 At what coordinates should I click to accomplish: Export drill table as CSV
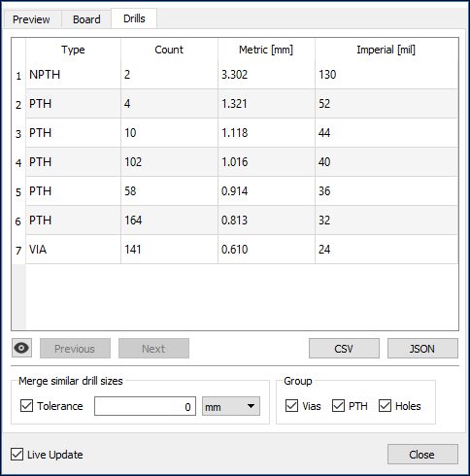[x=344, y=349]
